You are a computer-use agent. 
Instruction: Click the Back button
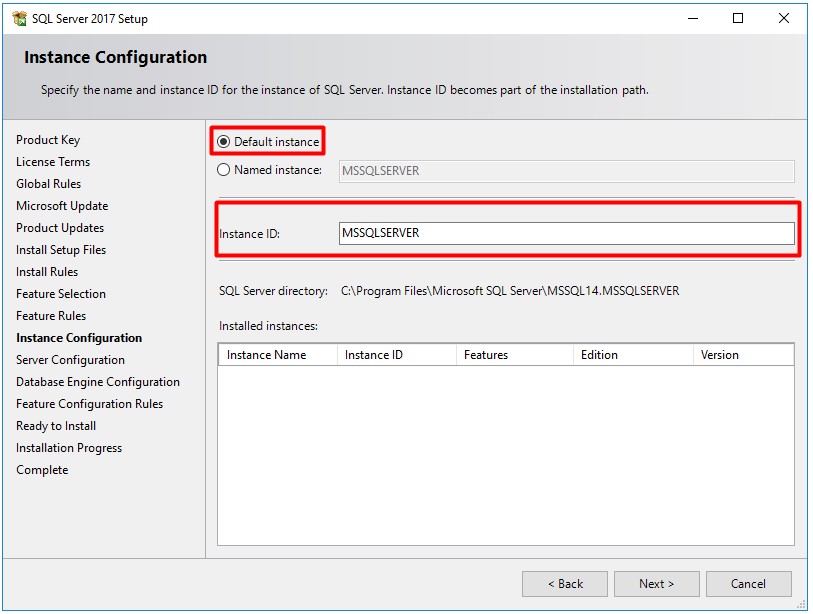[x=566, y=583]
